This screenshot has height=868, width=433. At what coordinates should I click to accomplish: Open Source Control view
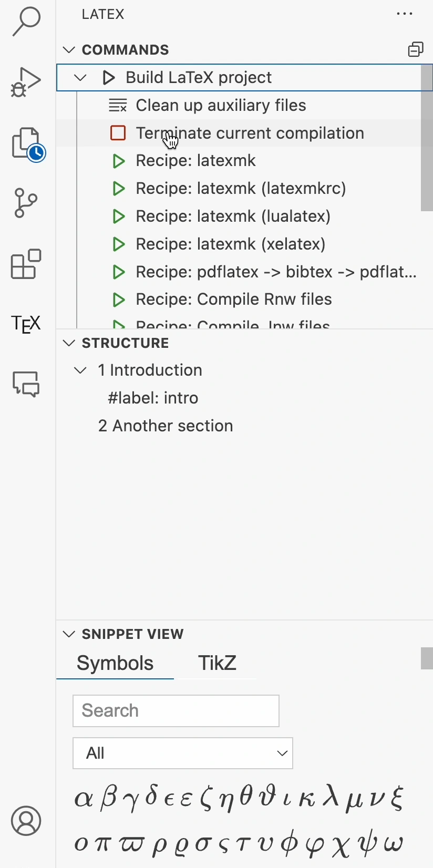pyautogui.click(x=26, y=203)
